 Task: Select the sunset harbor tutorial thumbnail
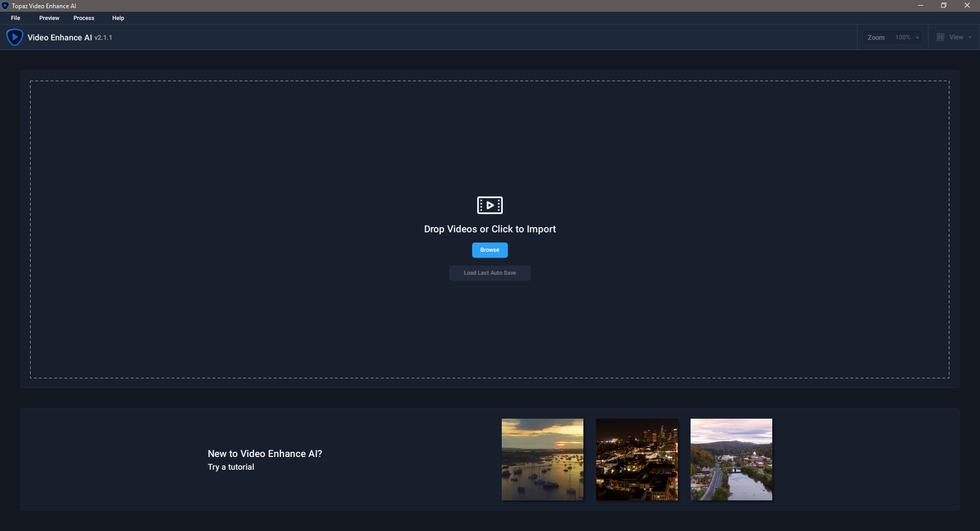pos(542,460)
